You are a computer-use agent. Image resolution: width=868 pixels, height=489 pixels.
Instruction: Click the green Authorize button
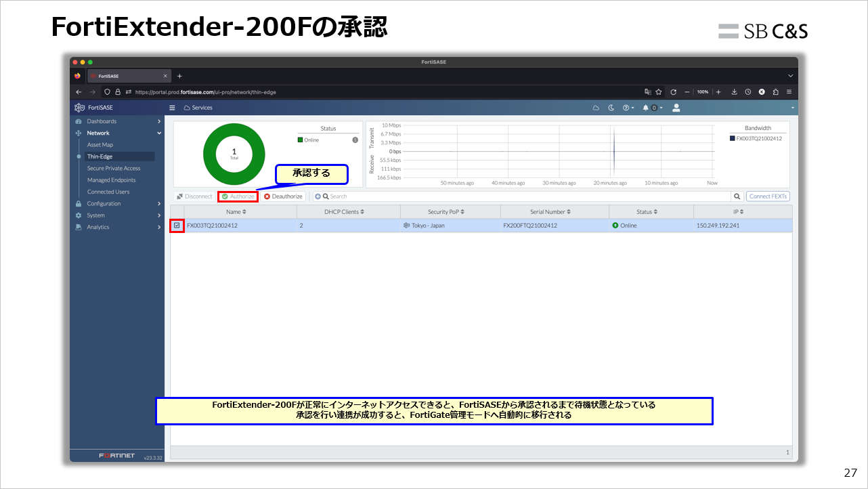coord(238,196)
